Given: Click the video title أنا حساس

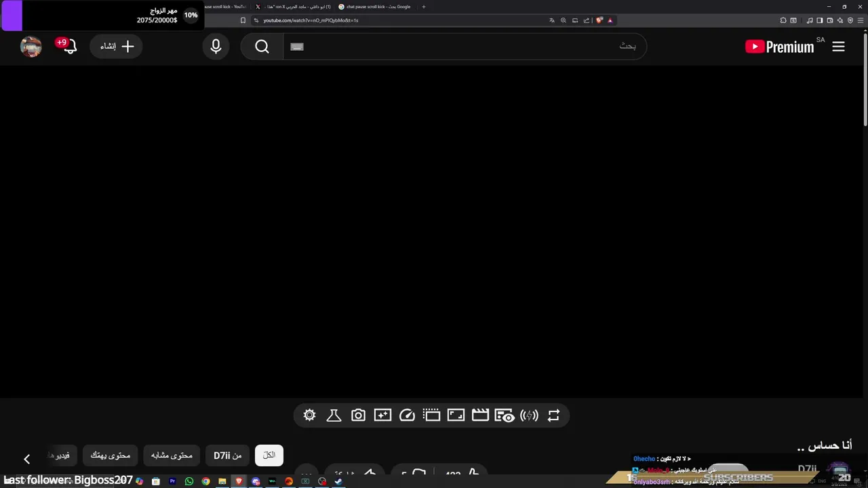Looking at the screenshot, I should pyautogui.click(x=825, y=445).
